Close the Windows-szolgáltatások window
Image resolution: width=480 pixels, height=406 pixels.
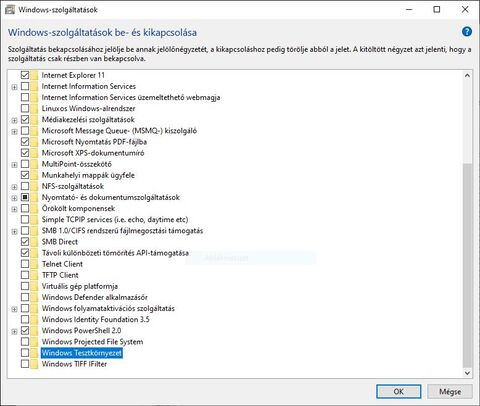tap(465, 9)
